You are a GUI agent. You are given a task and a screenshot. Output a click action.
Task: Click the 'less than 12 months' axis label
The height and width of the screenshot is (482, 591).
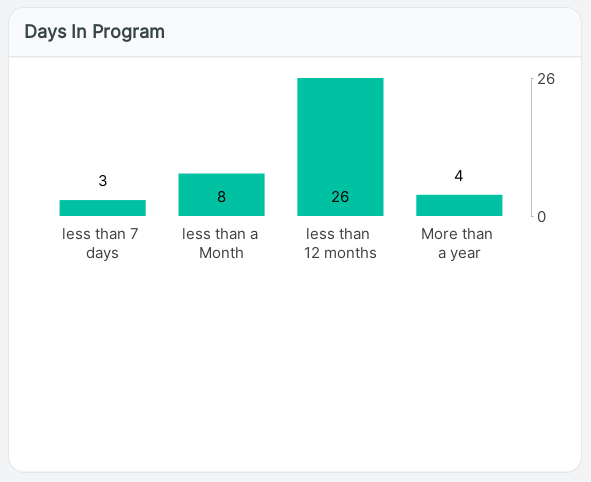click(x=340, y=243)
